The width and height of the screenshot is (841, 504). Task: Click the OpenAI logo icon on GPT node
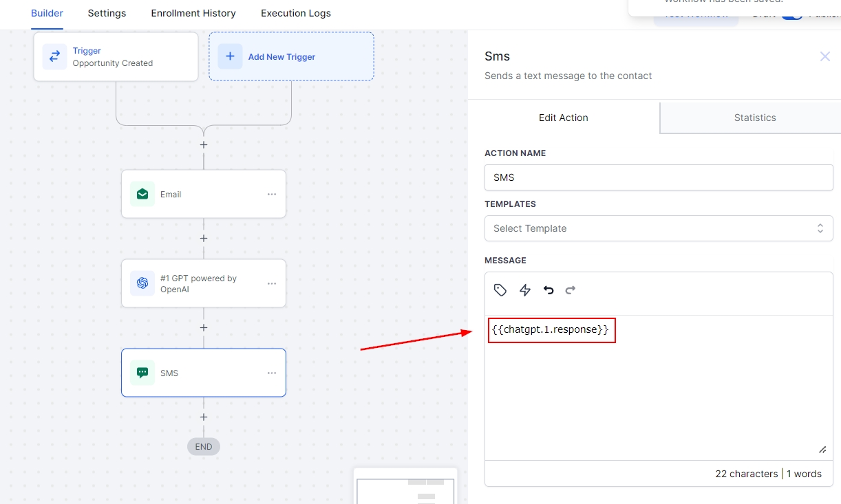tap(142, 283)
